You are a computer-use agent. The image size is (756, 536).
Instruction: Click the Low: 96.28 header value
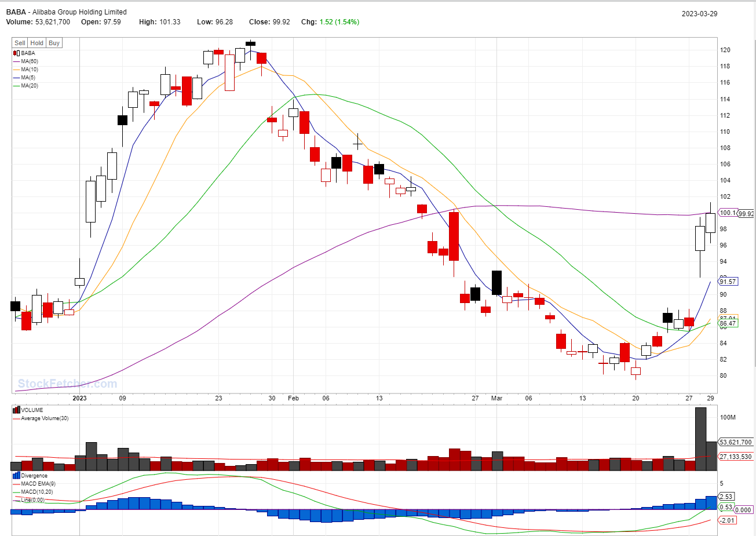[x=215, y=22]
